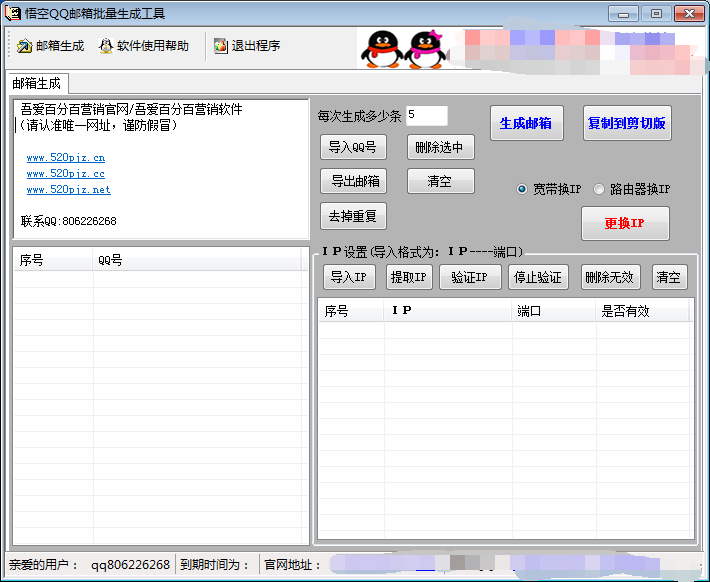Click the 导出邮箱 button
This screenshot has height=582, width=710.
pyautogui.click(x=353, y=181)
